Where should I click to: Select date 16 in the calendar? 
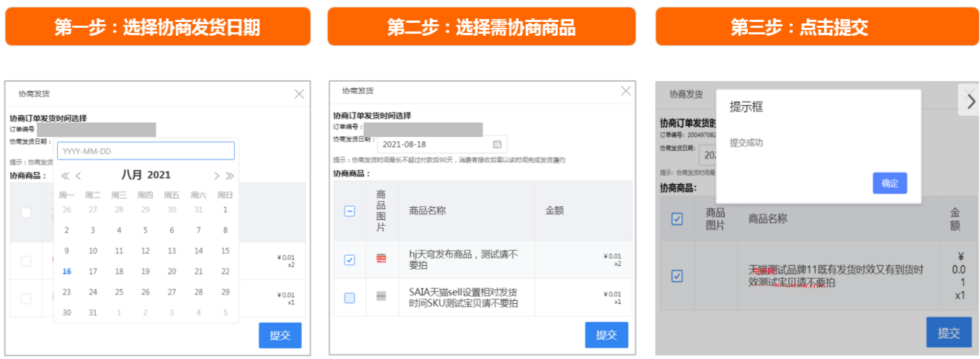[x=67, y=271]
